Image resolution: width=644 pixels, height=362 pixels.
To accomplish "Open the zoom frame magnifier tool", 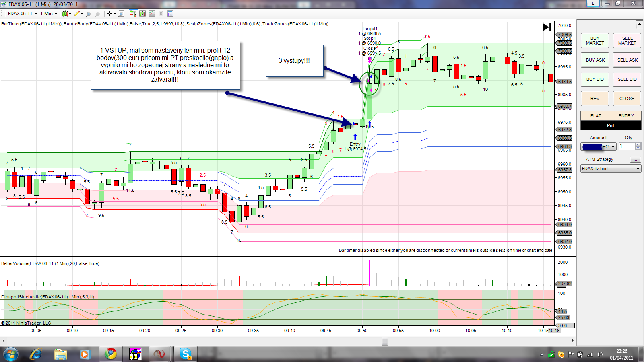I will (121, 14).
